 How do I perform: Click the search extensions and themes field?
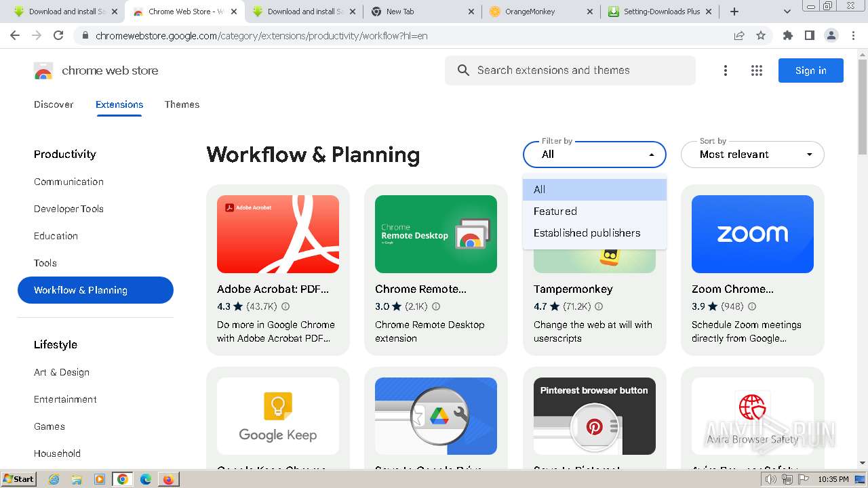pyautogui.click(x=570, y=70)
